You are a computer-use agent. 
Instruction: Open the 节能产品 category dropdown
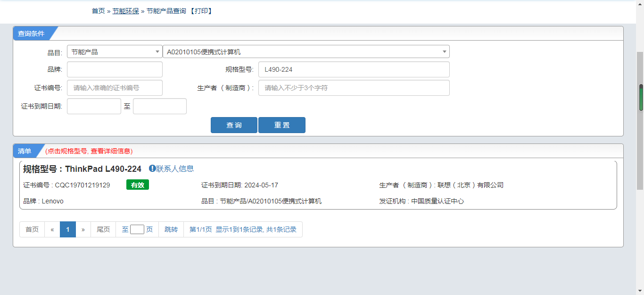[115, 52]
